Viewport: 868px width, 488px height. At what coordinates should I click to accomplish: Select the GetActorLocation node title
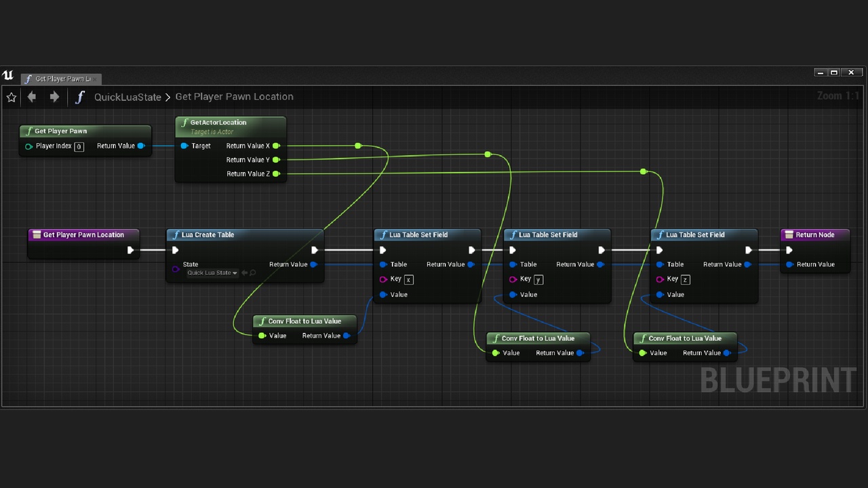point(218,123)
